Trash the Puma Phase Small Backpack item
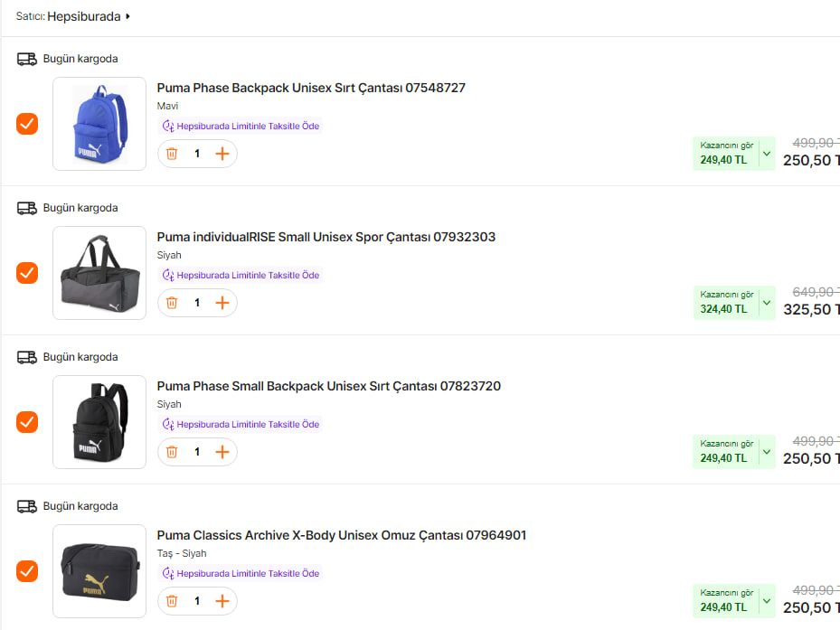This screenshot has width=840, height=630. click(172, 452)
